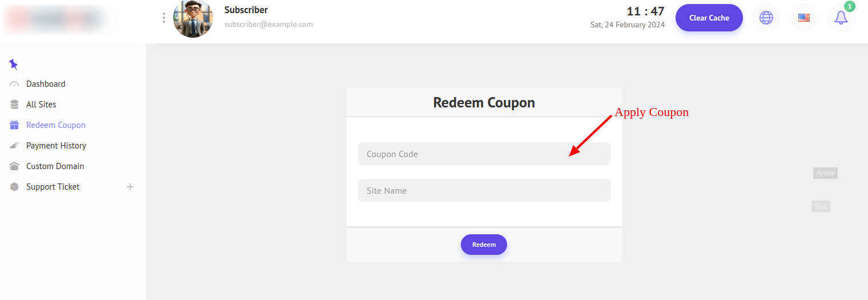This screenshot has height=300, width=868.
Task: Click the US flag icon
Action: (x=804, y=18)
